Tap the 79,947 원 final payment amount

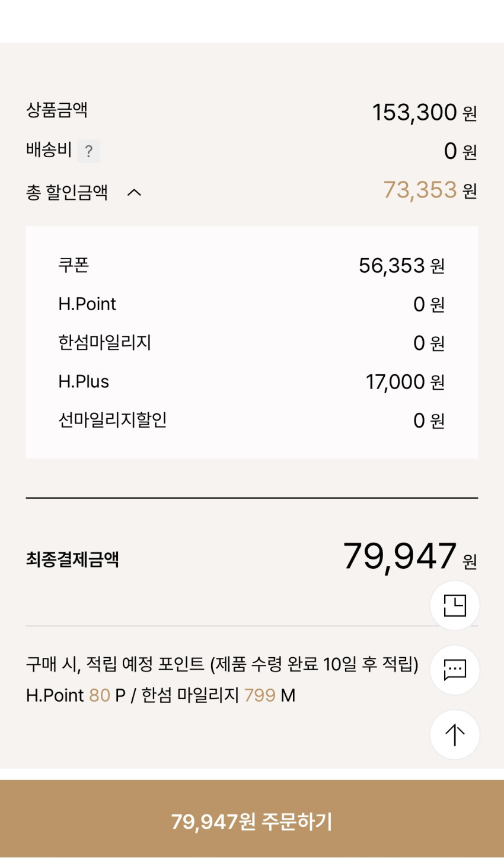tap(409, 557)
